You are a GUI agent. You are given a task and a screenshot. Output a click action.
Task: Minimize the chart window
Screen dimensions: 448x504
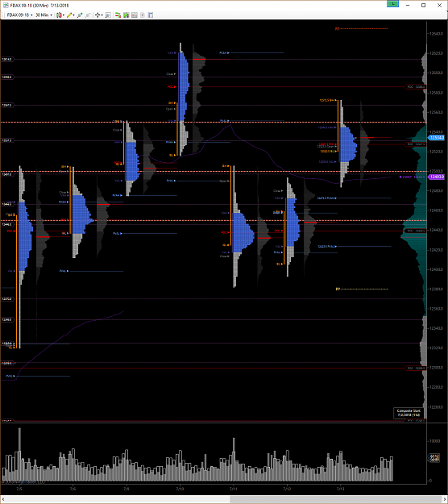click(409, 5)
